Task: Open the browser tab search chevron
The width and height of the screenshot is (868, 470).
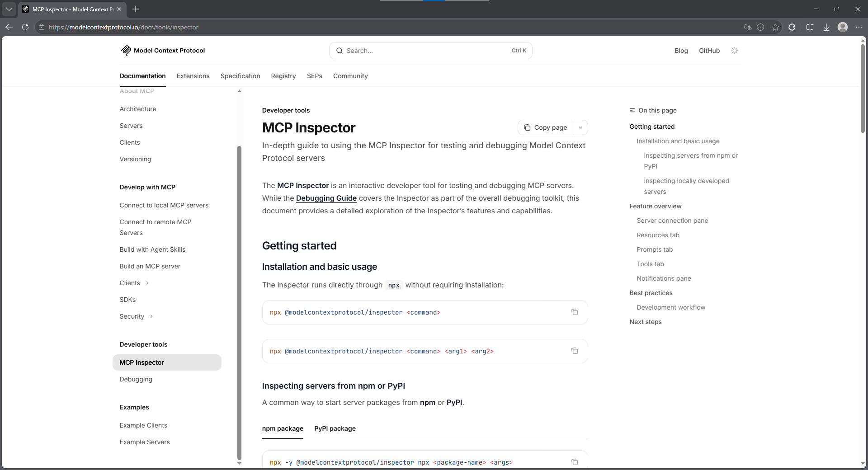Action: 9,9
